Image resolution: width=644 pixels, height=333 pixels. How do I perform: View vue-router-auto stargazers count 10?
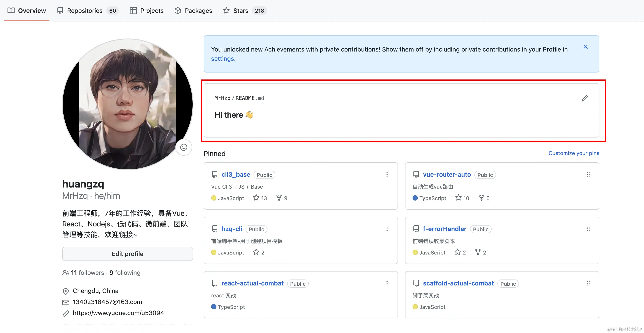point(462,198)
